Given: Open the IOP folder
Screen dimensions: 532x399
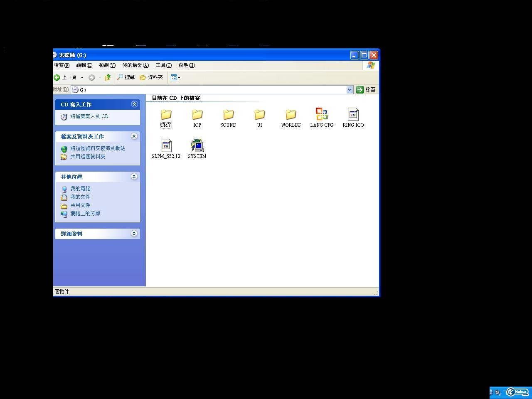Looking at the screenshot, I should 197,118.
